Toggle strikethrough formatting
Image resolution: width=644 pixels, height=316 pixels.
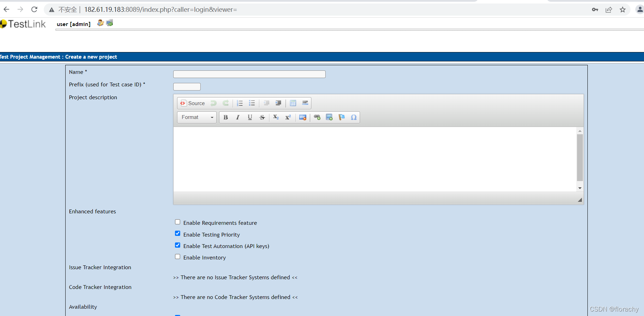(262, 118)
